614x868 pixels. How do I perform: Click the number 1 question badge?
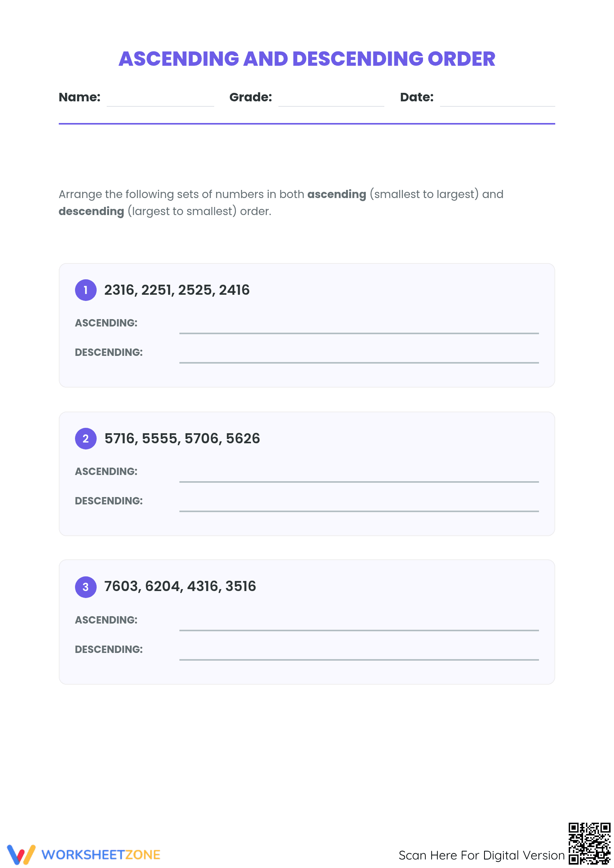click(x=86, y=290)
